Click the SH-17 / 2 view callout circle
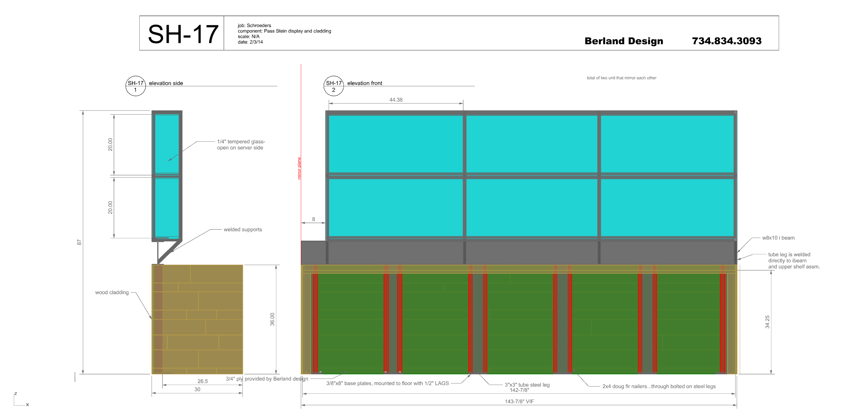Image resolution: width=868 pixels, height=419 pixels. coord(334,86)
